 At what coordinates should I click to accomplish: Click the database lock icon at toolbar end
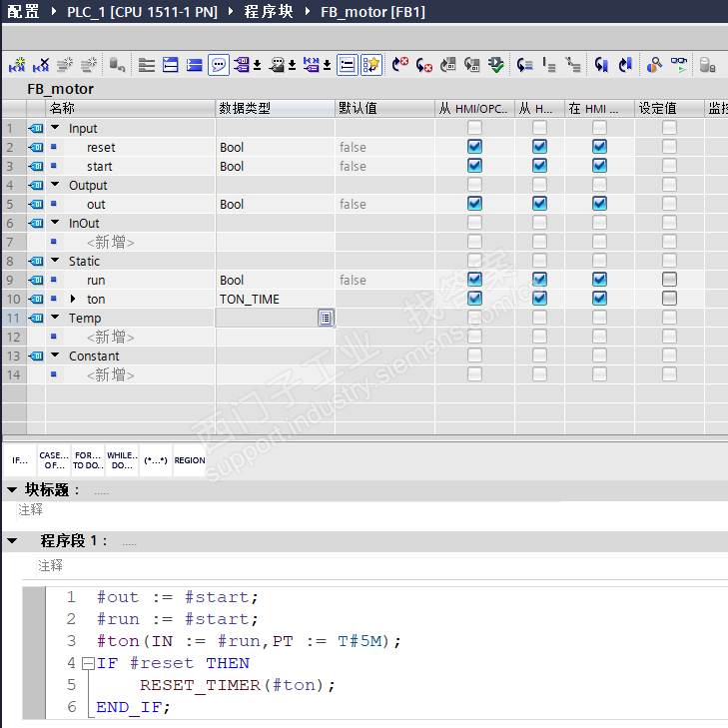tap(707, 65)
